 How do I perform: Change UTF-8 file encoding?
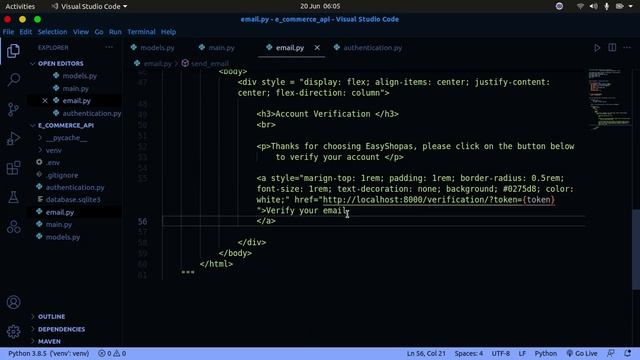click(x=501, y=353)
